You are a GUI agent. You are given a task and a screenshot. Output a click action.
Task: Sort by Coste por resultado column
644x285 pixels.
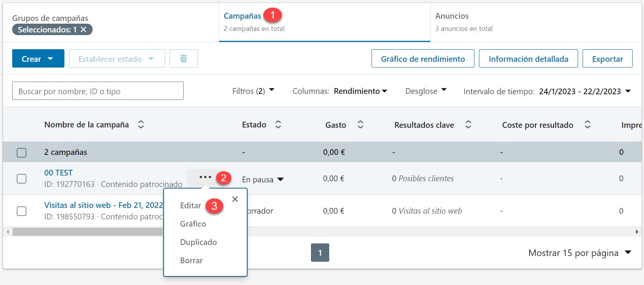point(588,124)
